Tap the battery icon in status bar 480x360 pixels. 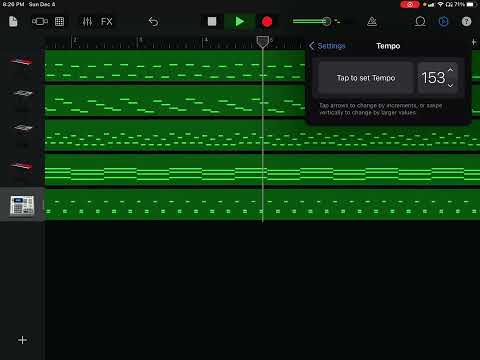(471, 4)
